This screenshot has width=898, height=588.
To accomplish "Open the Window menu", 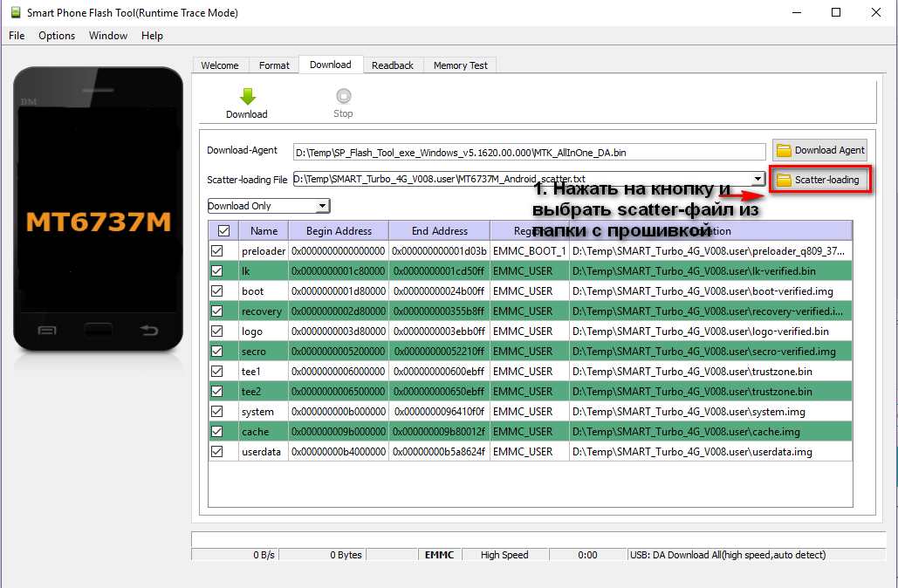I will point(107,36).
